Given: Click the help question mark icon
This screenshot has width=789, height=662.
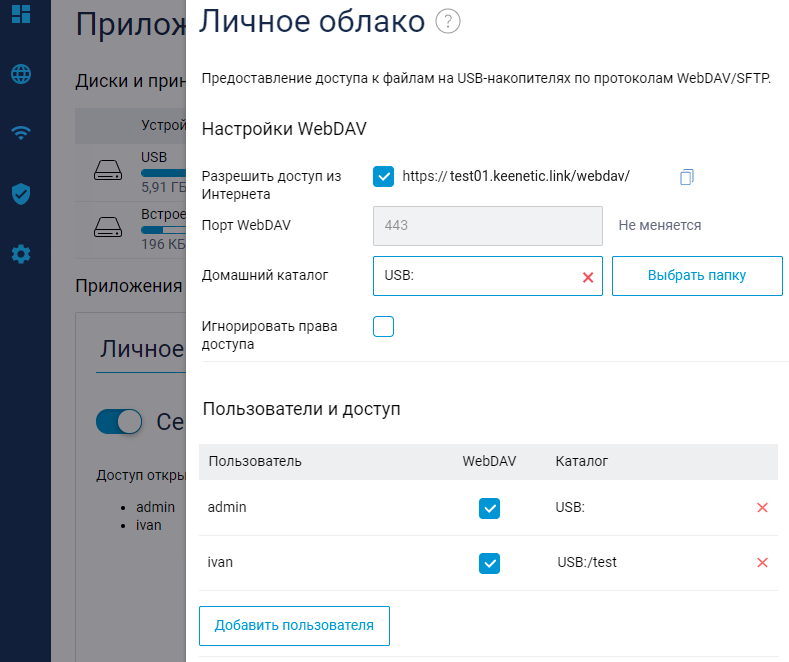Looking at the screenshot, I should pos(448,21).
